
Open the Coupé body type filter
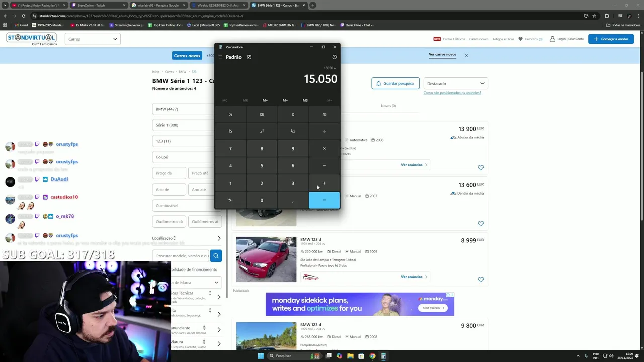pyautogui.click(x=184, y=157)
